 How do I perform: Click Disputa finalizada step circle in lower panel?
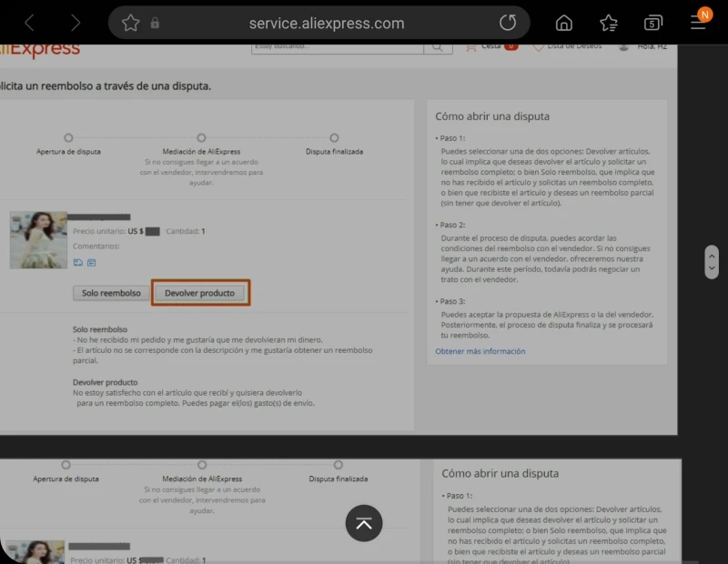[x=338, y=465]
